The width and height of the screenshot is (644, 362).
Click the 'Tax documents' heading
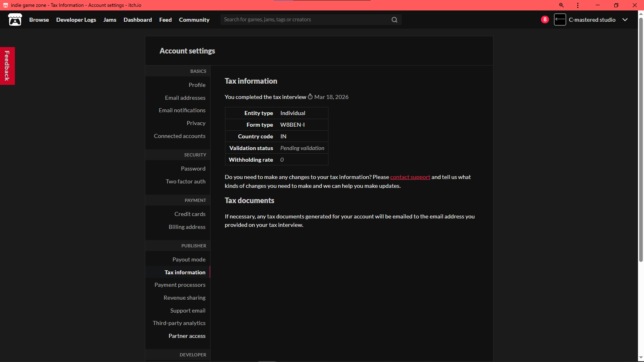[x=250, y=200]
